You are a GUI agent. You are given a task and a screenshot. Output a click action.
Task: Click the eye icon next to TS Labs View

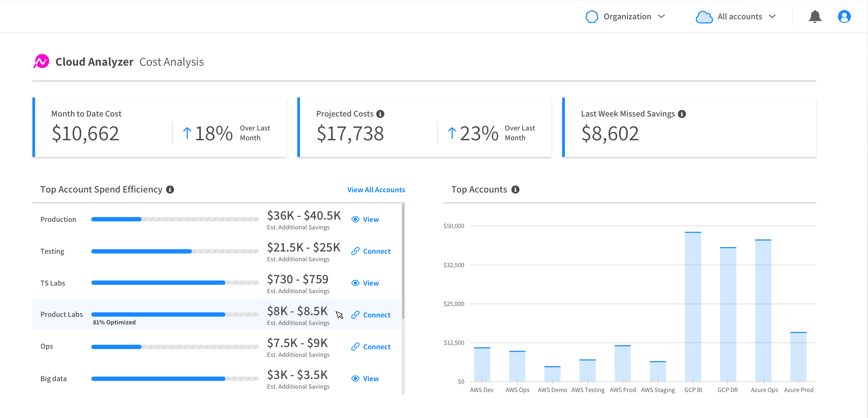click(x=355, y=283)
